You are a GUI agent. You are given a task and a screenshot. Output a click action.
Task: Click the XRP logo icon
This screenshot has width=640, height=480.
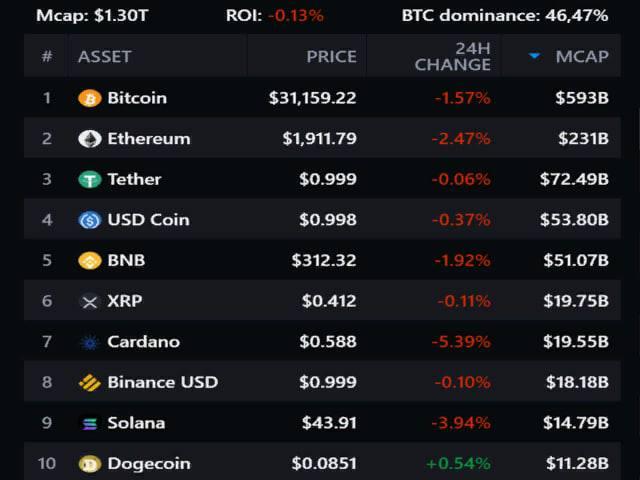[90, 301]
